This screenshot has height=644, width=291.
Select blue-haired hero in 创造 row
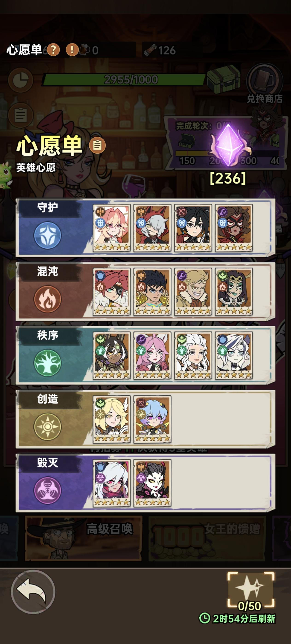(152, 419)
